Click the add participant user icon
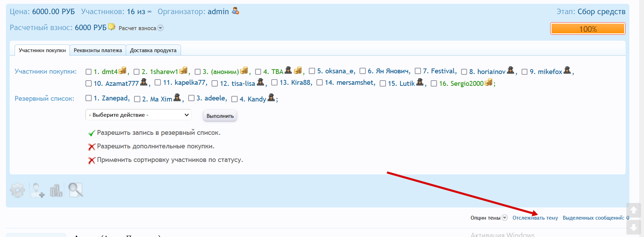 pyautogui.click(x=37, y=190)
